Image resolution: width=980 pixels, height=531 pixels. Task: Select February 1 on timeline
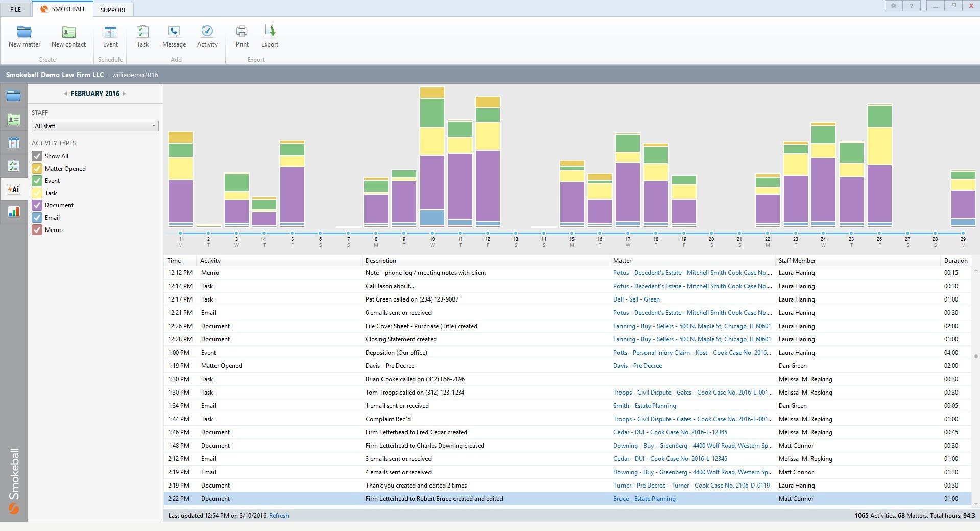coord(180,233)
